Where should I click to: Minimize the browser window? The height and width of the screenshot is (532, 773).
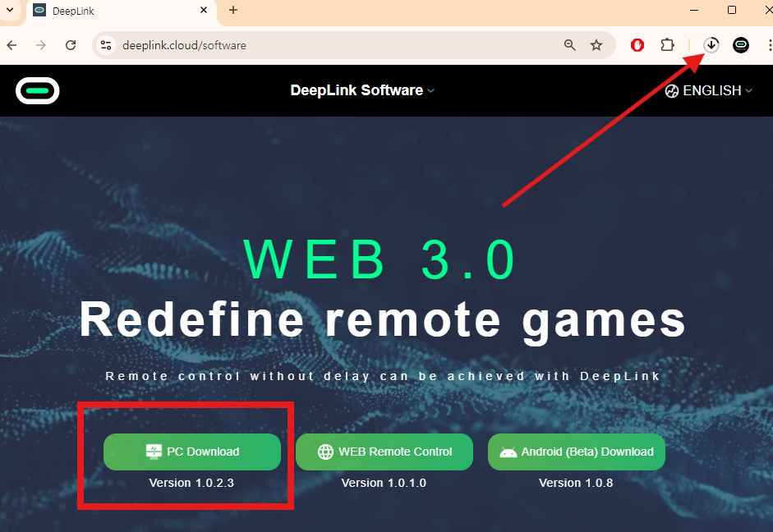coord(694,10)
